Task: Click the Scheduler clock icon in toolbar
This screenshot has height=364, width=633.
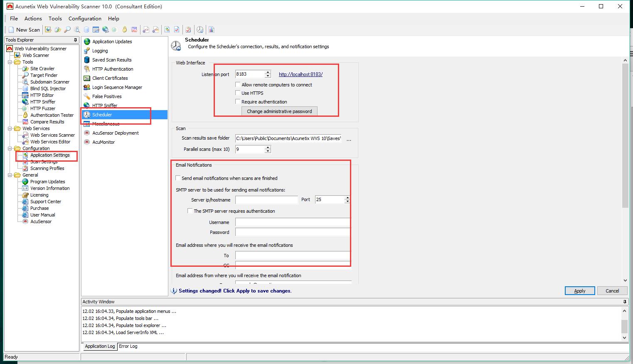Action: click(x=200, y=30)
